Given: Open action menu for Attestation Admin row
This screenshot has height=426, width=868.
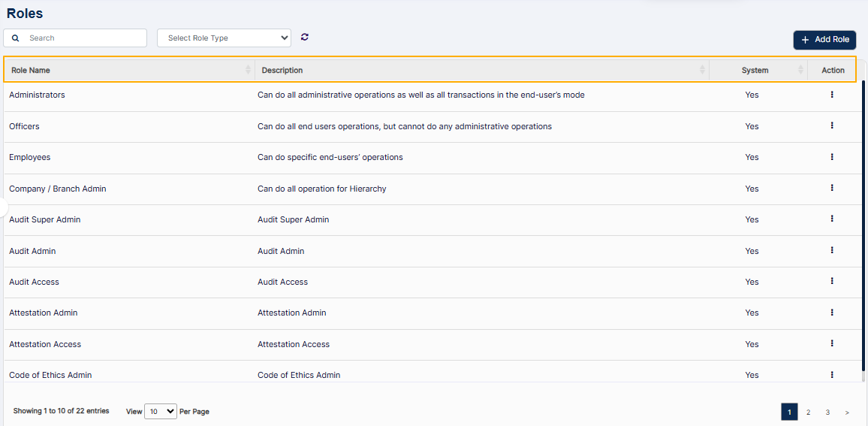Looking at the screenshot, I should (832, 313).
